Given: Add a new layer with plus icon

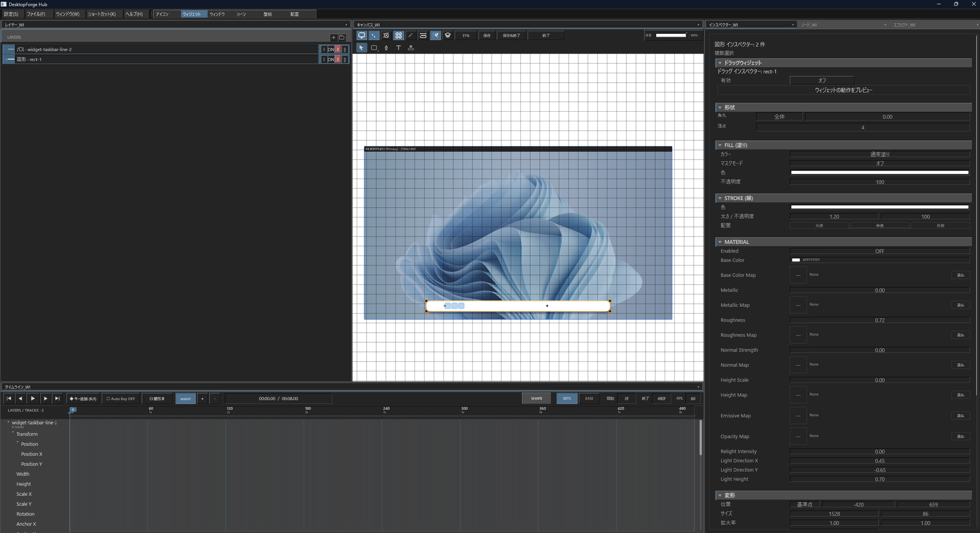Looking at the screenshot, I should (333, 37).
